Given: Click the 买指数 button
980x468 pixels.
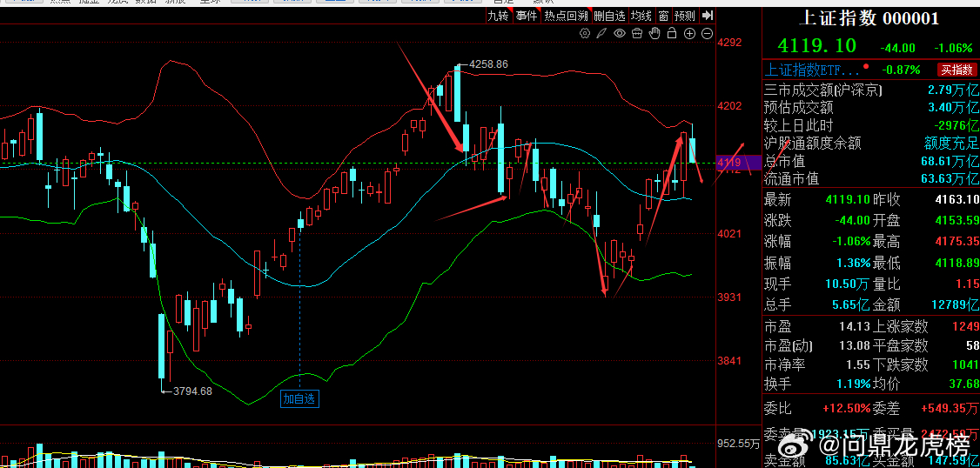Looking at the screenshot, I should (957, 70).
